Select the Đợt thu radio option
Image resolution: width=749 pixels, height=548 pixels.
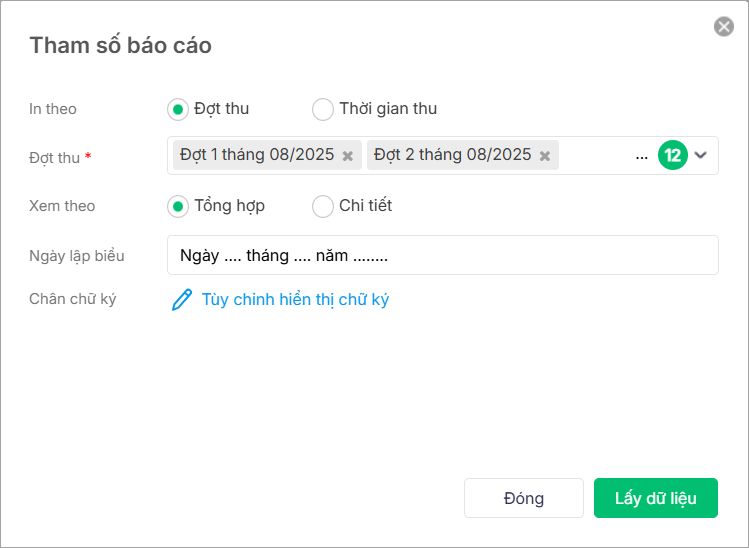coord(178,109)
